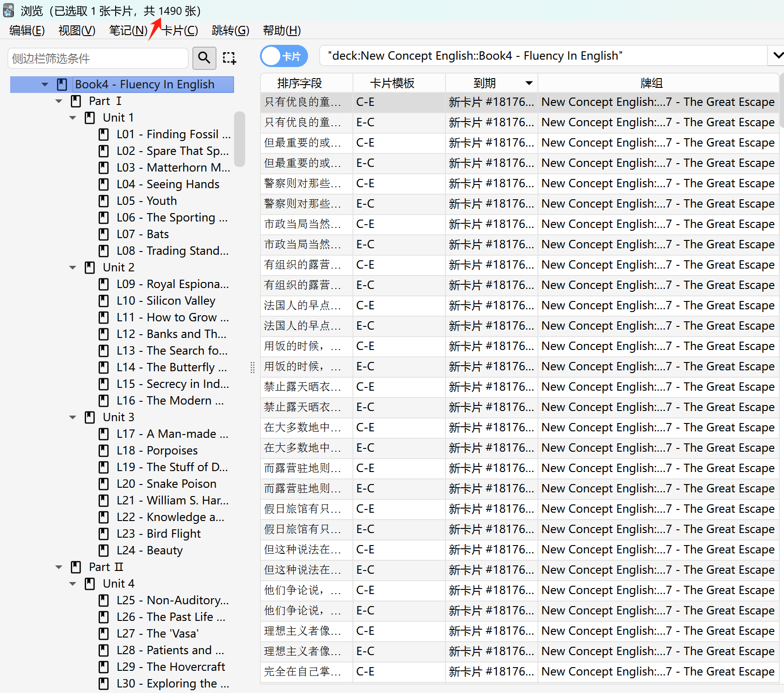784x693 pixels.
Task: Click the Anki app icon in title bar
Action: coord(8,10)
